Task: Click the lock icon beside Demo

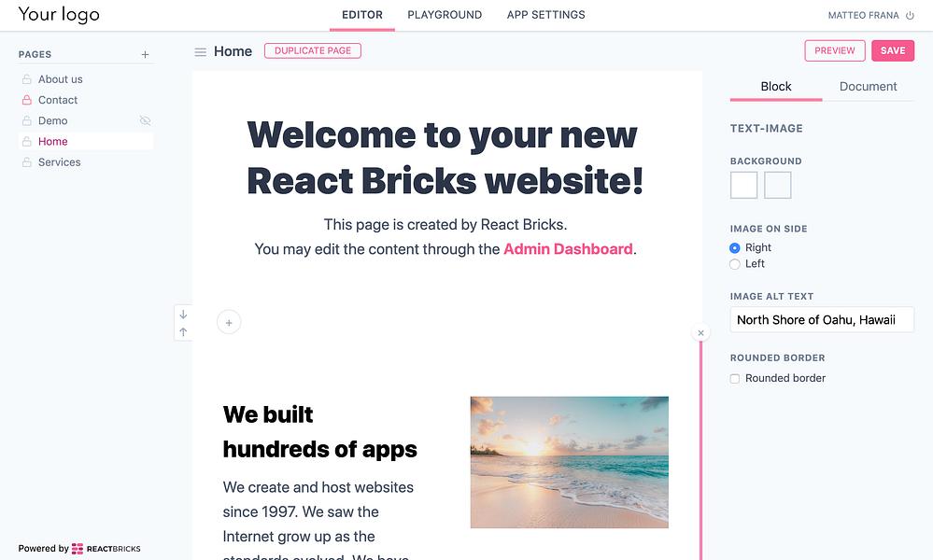Action: pos(27,120)
